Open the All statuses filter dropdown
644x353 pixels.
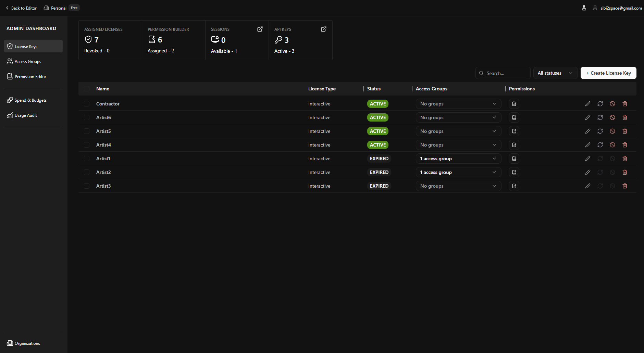coord(555,73)
